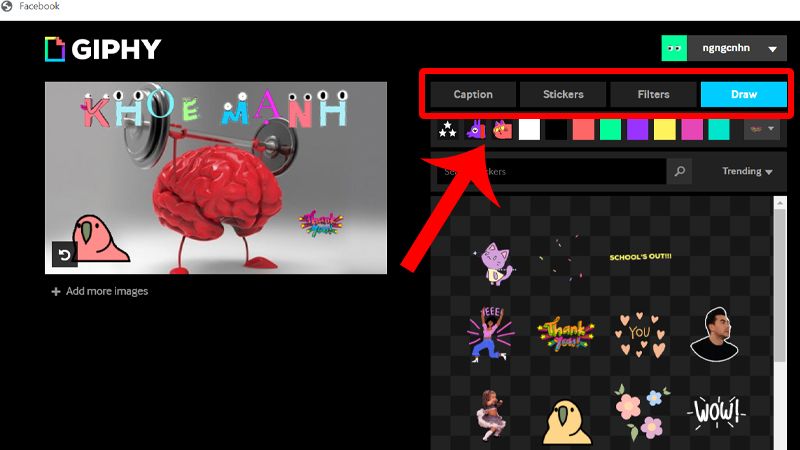Open the brush size dropdown

click(762, 130)
